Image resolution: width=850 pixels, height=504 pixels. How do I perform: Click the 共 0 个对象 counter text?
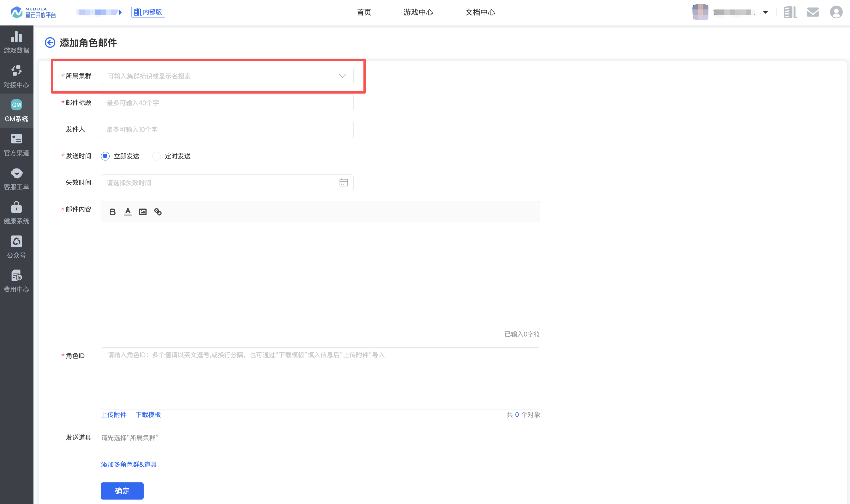pyautogui.click(x=523, y=415)
